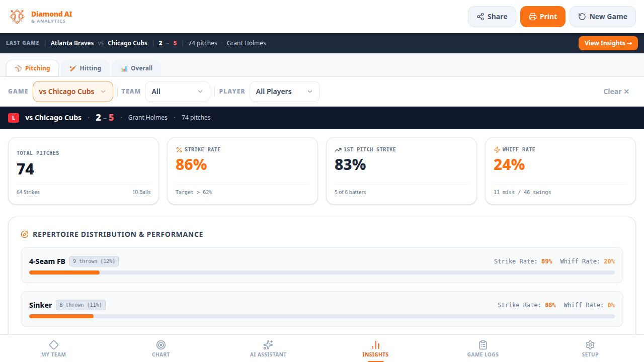Screen dimensions: 644x362
Task: Clear the filters with Clear ×
Action: point(616,92)
